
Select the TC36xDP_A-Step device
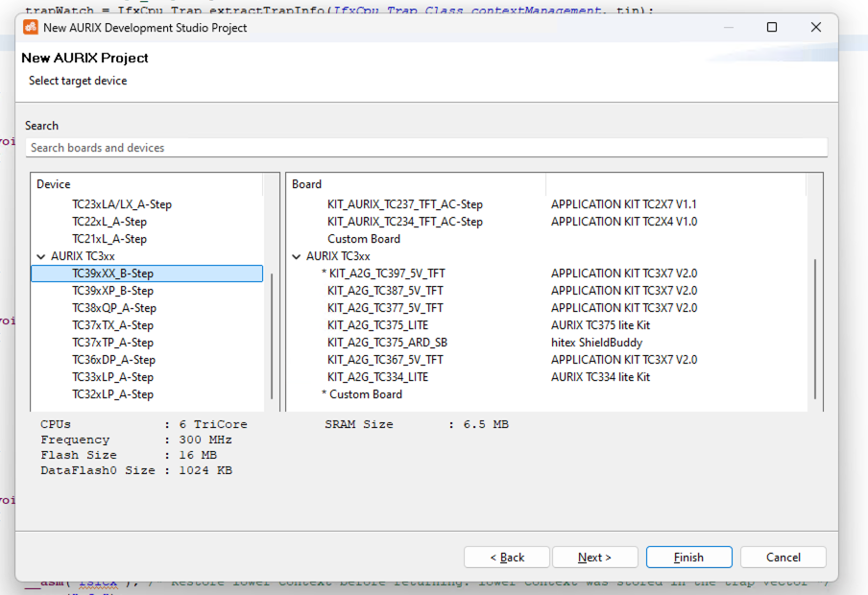[x=113, y=359]
